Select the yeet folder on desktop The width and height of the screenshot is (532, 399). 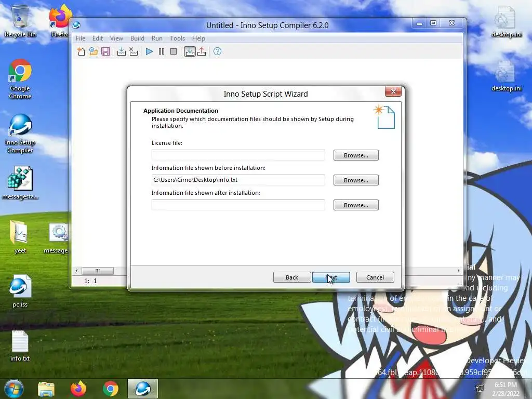(20, 236)
